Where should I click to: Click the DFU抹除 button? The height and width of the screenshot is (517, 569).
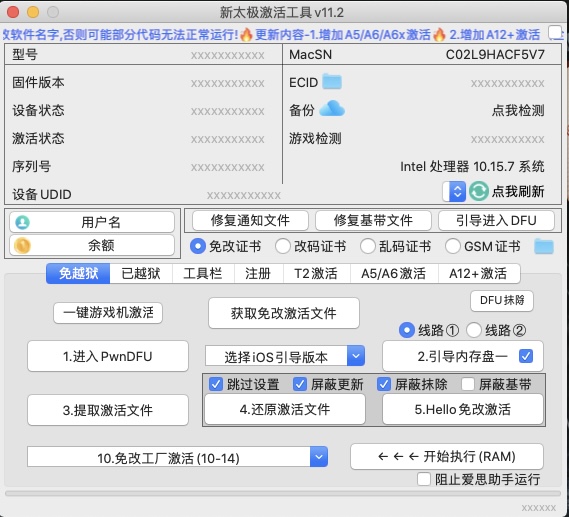click(502, 300)
